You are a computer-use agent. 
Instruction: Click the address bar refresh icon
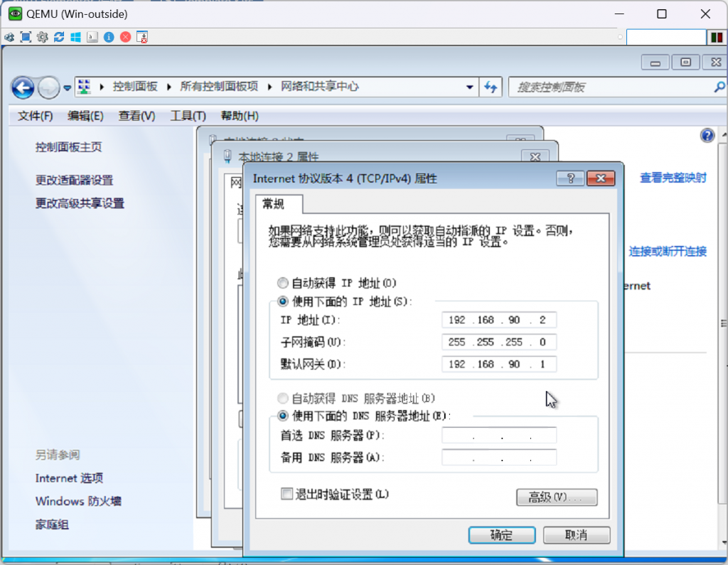(490, 87)
